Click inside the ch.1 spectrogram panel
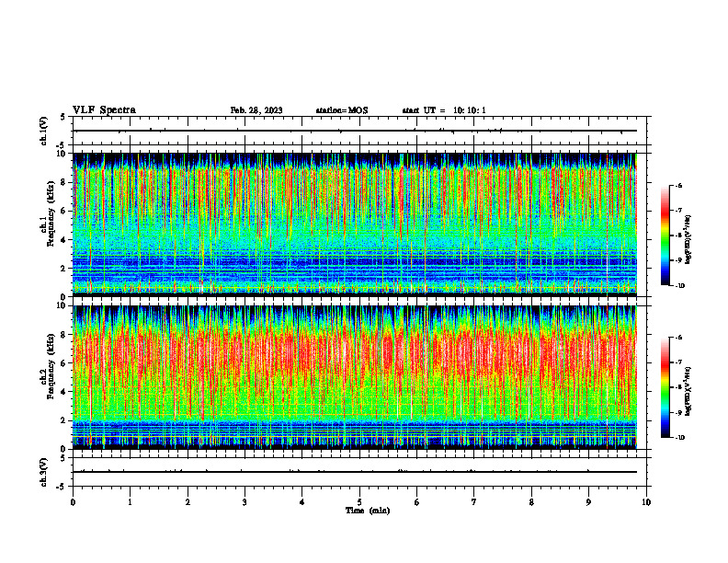This screenshot has width=728, height=563. tap(355, 224)
